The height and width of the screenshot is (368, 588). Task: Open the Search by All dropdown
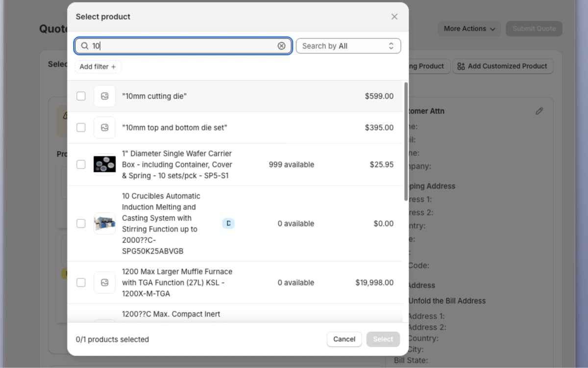click(348, 46)
